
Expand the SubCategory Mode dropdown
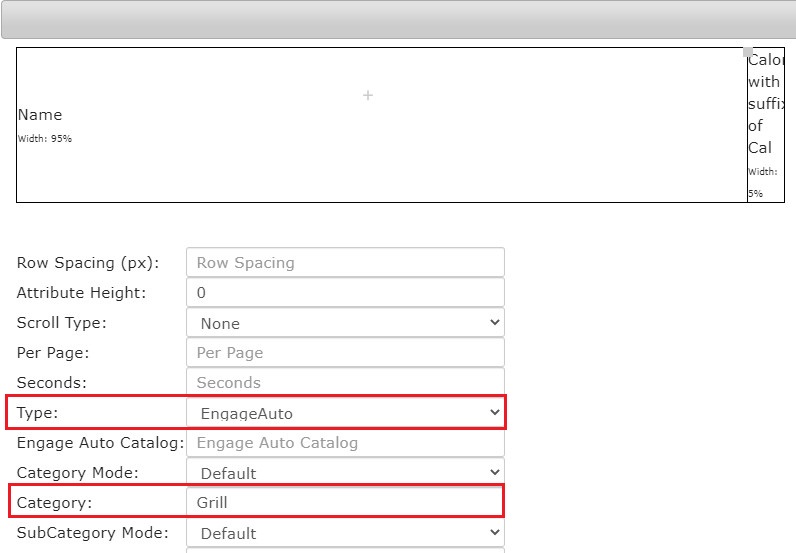click(x=345, y=533)
